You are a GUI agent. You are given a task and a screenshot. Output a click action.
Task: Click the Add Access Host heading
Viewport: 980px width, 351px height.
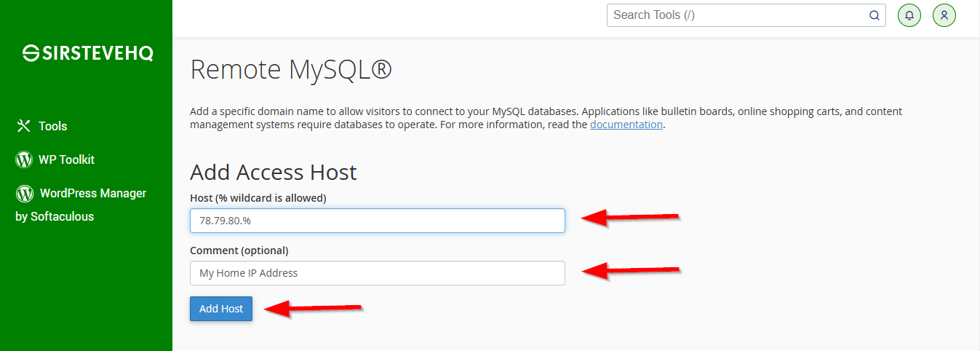click(274, 173)
